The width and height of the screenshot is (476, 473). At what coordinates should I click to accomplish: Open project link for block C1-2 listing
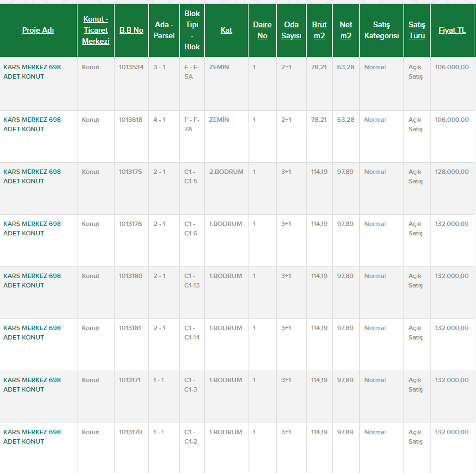(x=32, y=436)
